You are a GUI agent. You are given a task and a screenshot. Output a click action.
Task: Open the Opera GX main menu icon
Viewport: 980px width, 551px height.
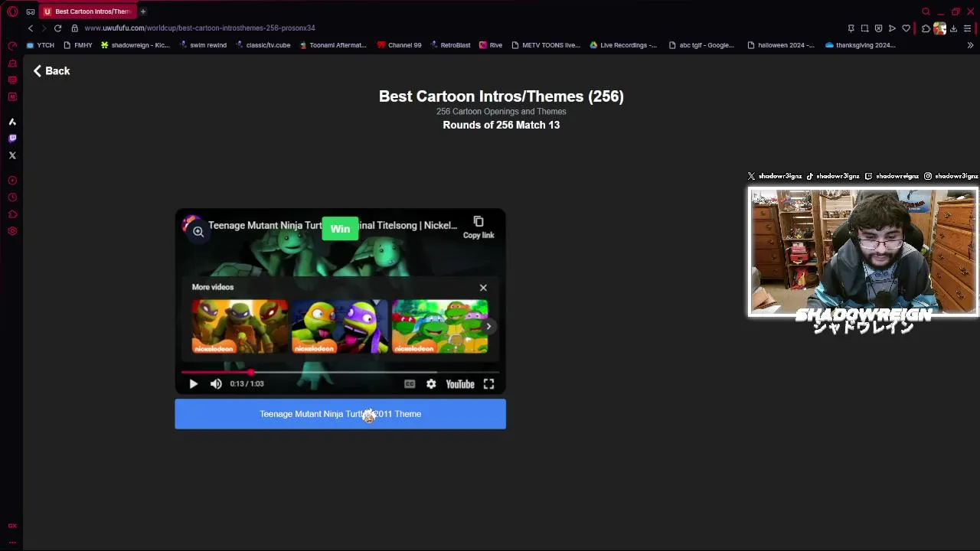[12, 11]
